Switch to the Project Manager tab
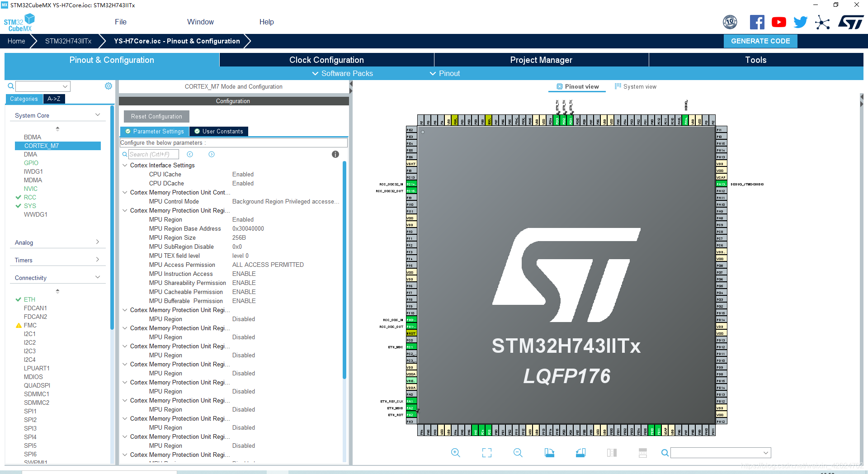This screenshot has height=474, width=868. click(541, 60)
